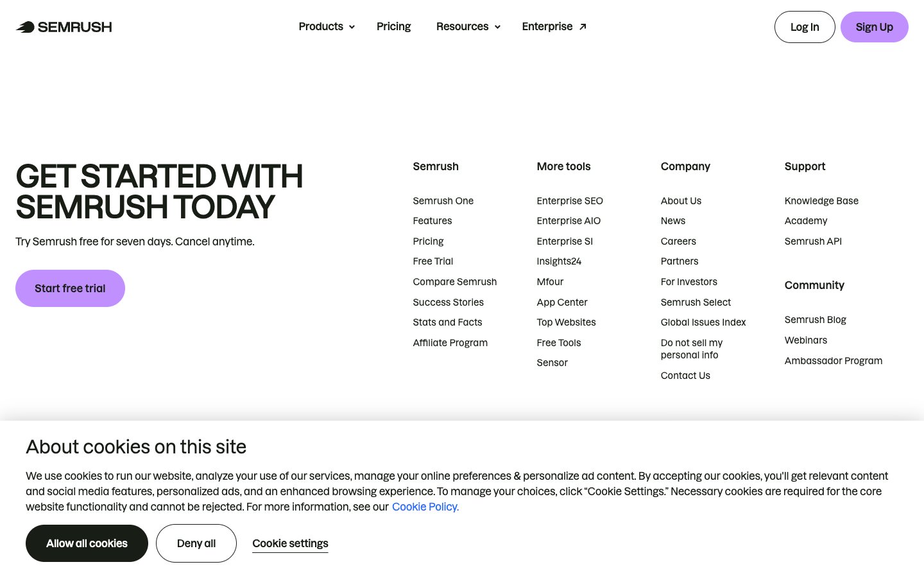Click Deny all cookies button
This screenshot has width=924, height=578.
pyautogui.click(x=196, y=543)
